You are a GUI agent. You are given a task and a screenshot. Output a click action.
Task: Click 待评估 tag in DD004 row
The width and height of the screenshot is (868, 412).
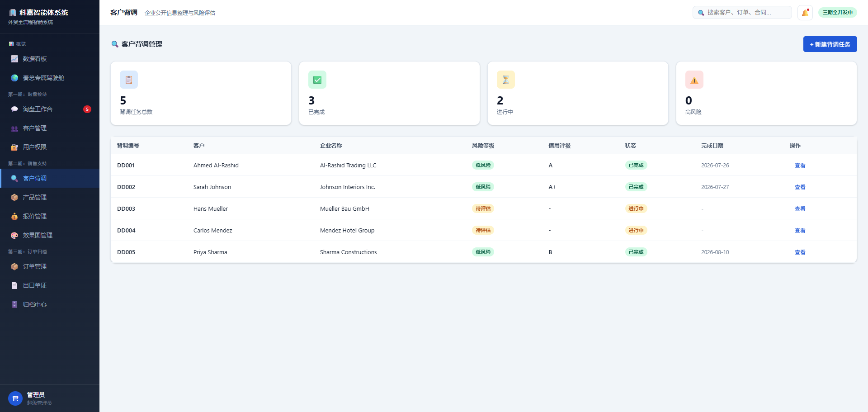tap(483, 230)
